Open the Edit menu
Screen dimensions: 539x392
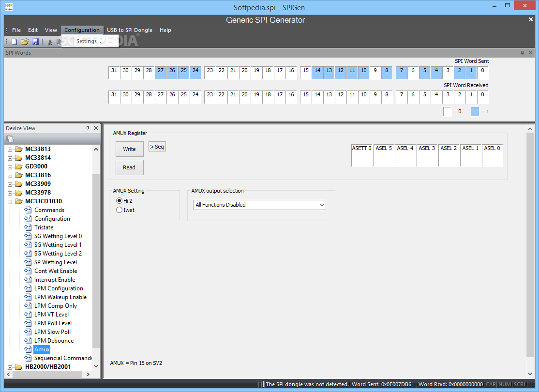[x=32, y=30]
